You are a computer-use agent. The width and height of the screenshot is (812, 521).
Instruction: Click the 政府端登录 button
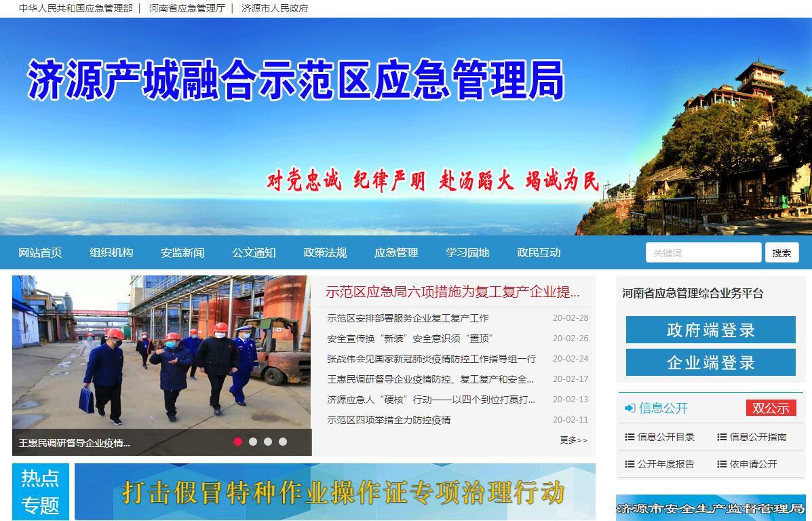click(710, 330)
